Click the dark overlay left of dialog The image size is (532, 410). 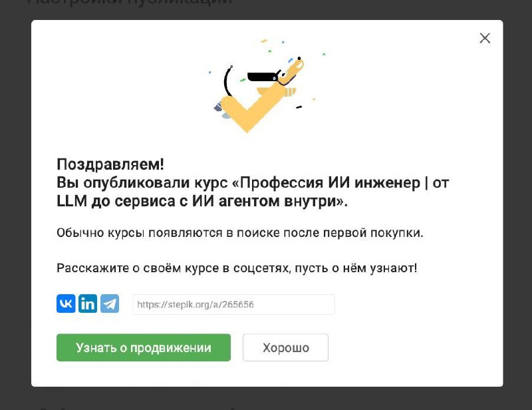(x=15, y=204)
